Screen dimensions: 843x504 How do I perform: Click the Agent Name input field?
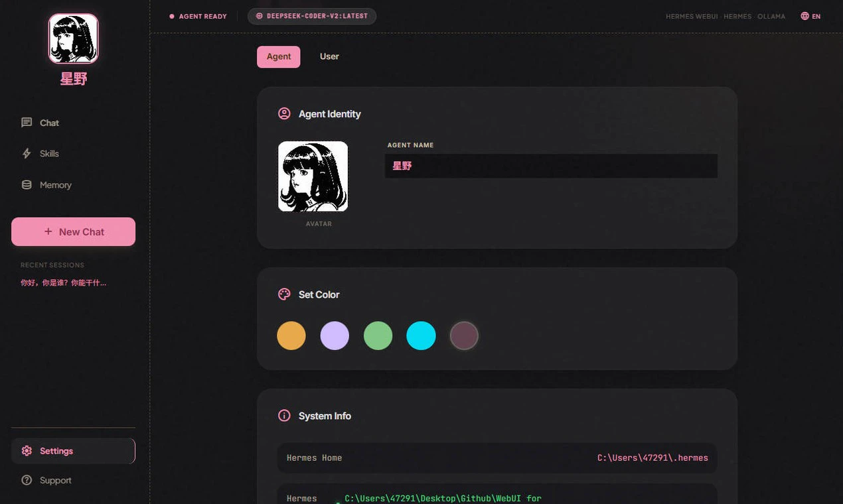[x=551, y=166]
